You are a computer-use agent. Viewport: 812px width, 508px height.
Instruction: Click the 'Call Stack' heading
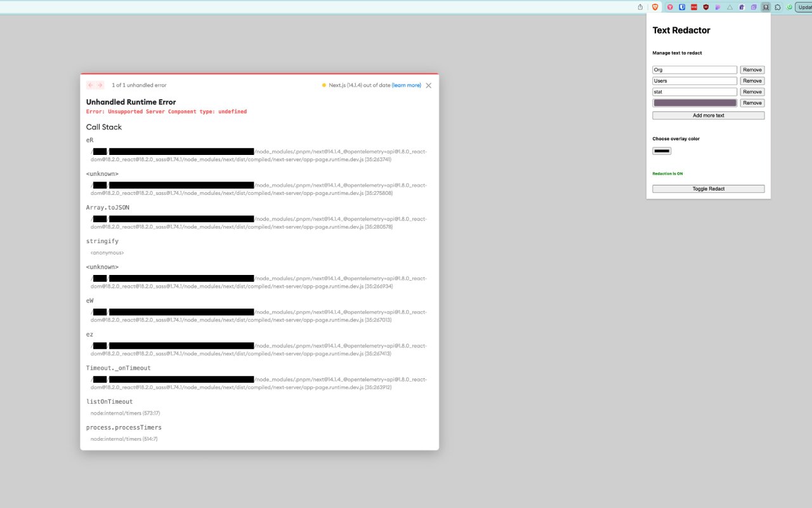(104, 127)
